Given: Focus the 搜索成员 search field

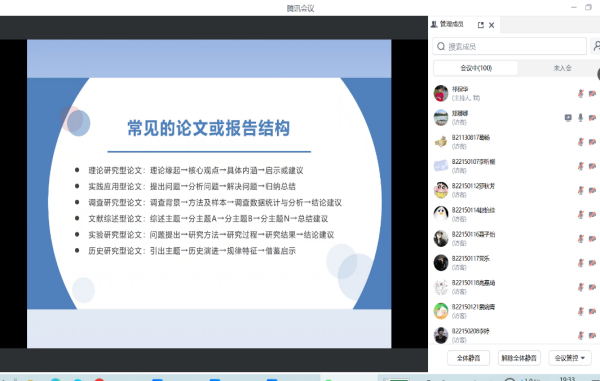Looking at the screenshot, I should [x=510, y=46].
